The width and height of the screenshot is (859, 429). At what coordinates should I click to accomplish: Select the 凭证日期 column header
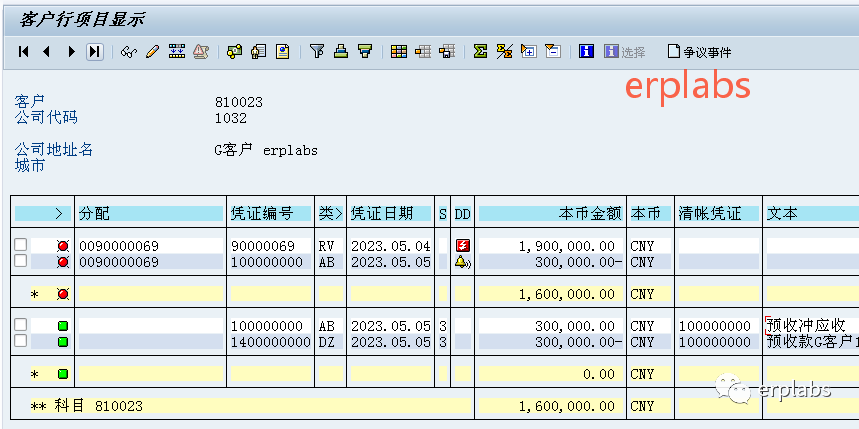point(391,214)
